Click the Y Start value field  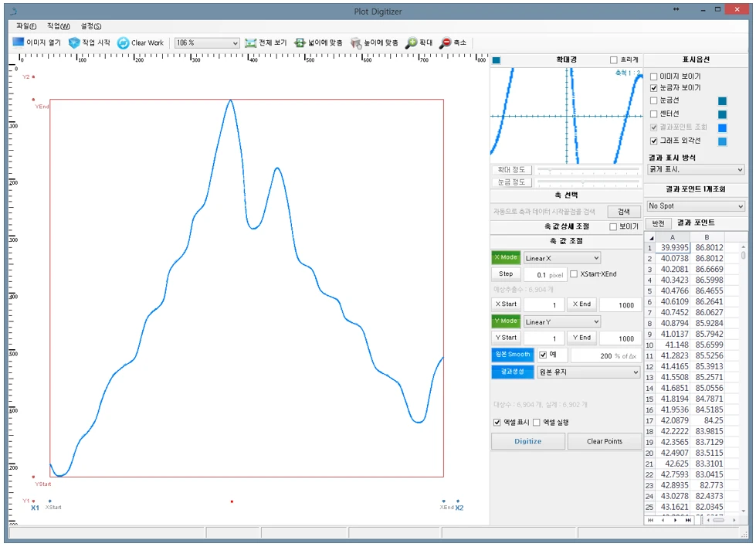click(544, 338)
